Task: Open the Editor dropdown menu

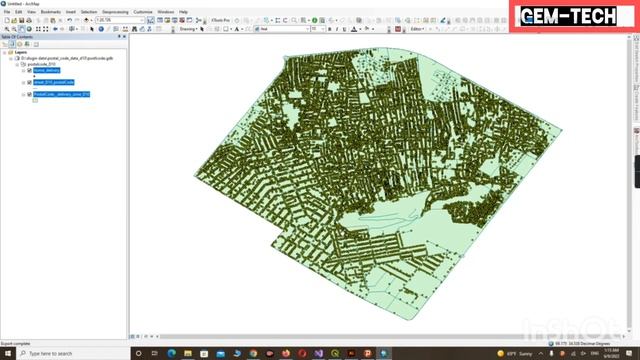Action: [x=417, y=29]
